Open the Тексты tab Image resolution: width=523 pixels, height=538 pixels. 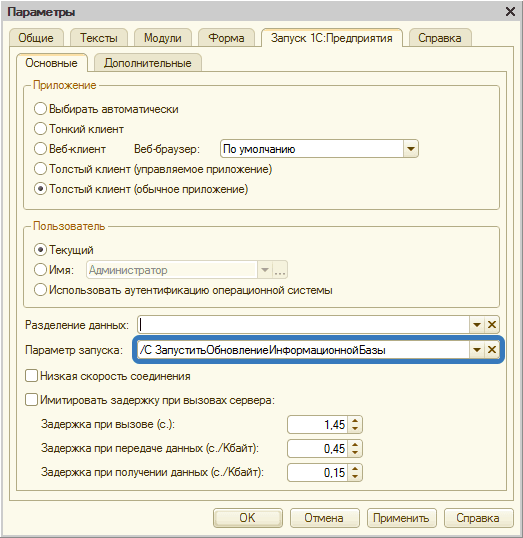tap(99, 38)
